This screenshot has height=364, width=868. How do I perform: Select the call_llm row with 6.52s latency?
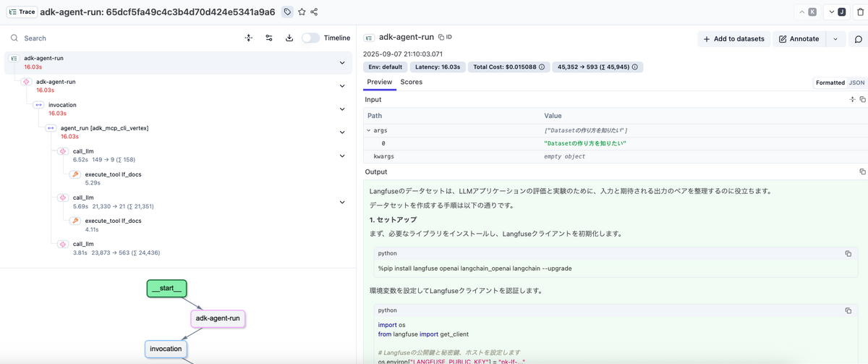pos(203,156)
